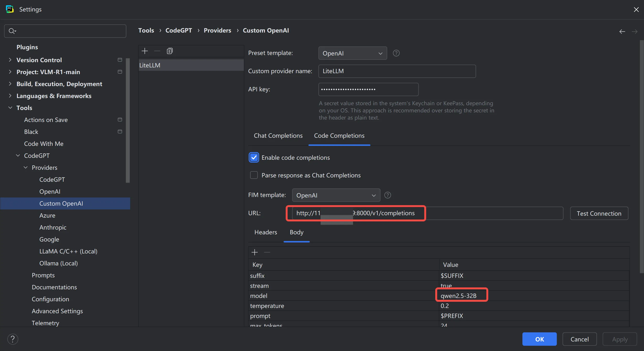Click the Apply button
The width and height of the screenshot is (644, 351).
point(619,339)
